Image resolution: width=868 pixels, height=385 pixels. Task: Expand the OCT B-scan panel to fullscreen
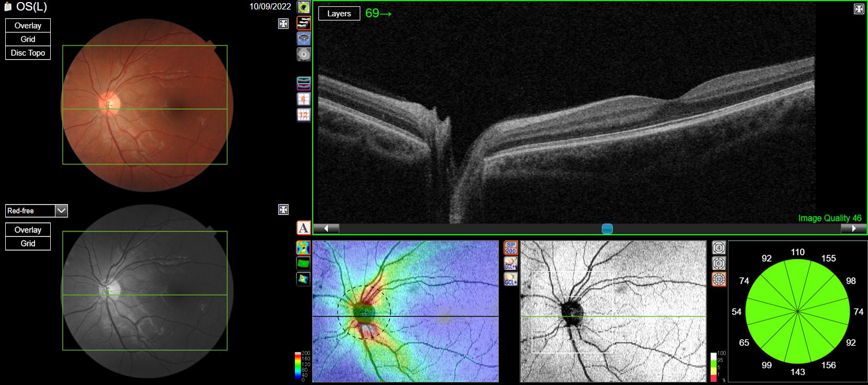859,9
